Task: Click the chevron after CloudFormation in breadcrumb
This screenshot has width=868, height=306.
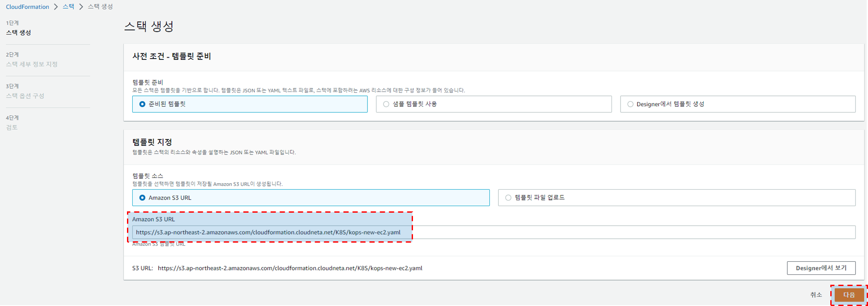Action: point(56,7)
